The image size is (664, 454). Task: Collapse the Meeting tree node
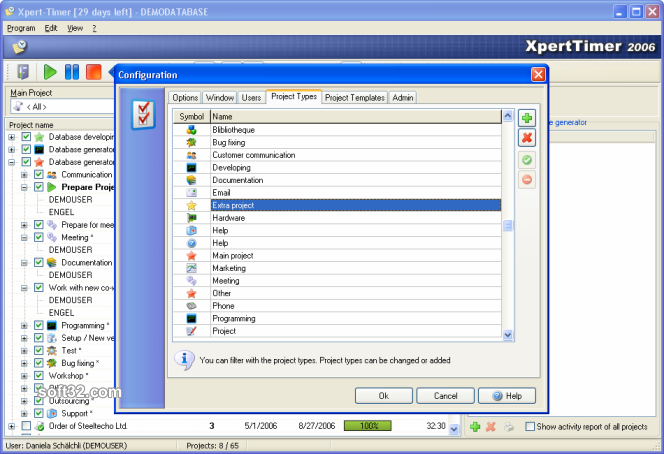pyautogui.click(x=24, y=238)
